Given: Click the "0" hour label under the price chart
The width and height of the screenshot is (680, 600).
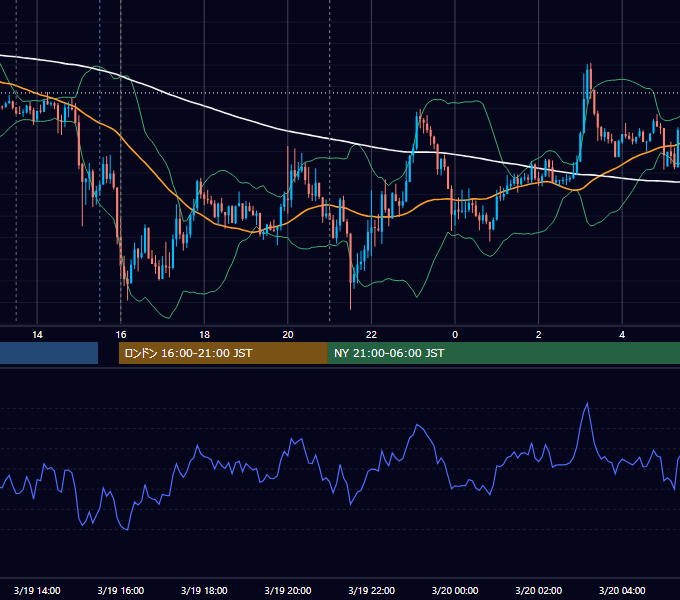Looking at the screenshot, I should [455, 335].
